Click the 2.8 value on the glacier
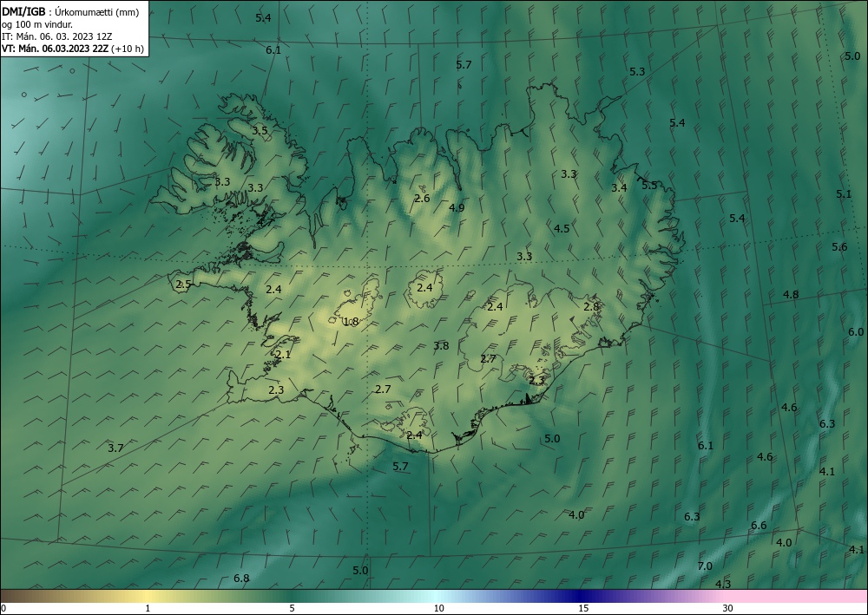 pyautogui.click(x=591, y=306)
